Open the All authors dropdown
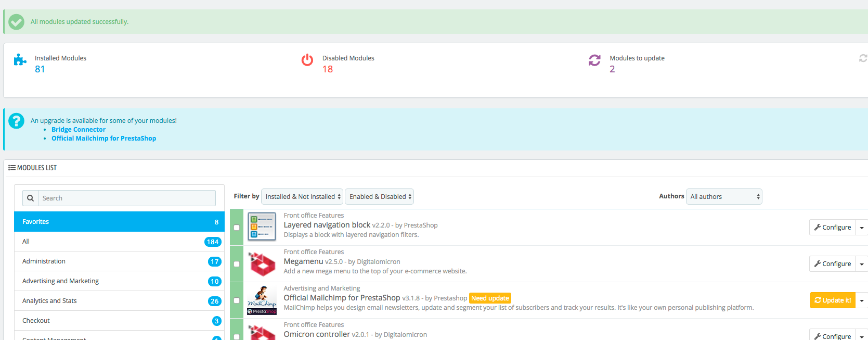The image size is (868, 340). [724, 196]
